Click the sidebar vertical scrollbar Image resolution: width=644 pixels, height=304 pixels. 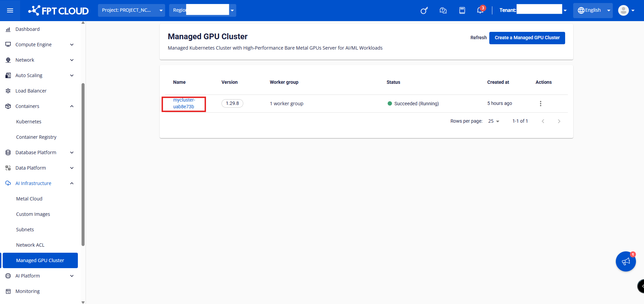[83, 164]
